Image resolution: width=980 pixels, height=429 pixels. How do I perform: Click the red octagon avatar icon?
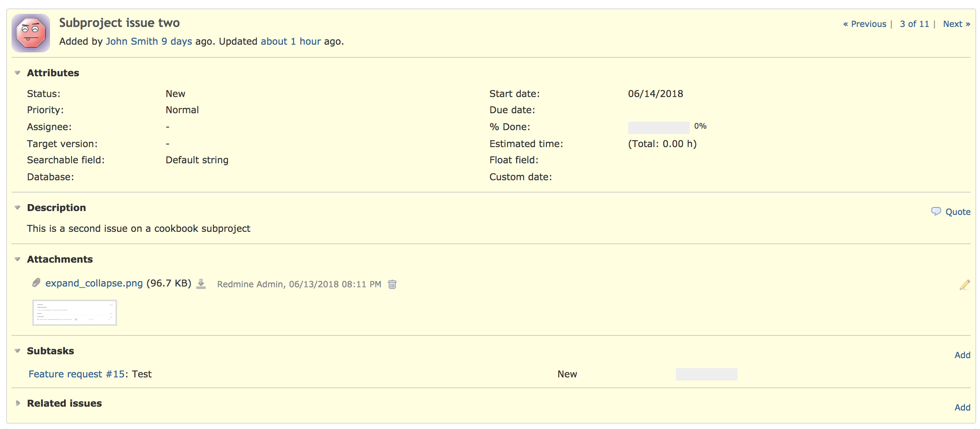tap(31, 33)
